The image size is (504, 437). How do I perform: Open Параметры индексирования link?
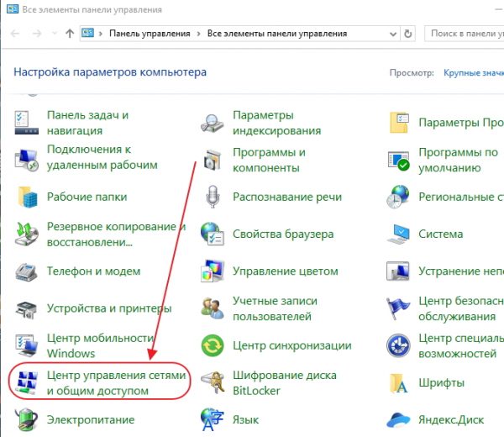pyautogui.click(x=276, y=123)
